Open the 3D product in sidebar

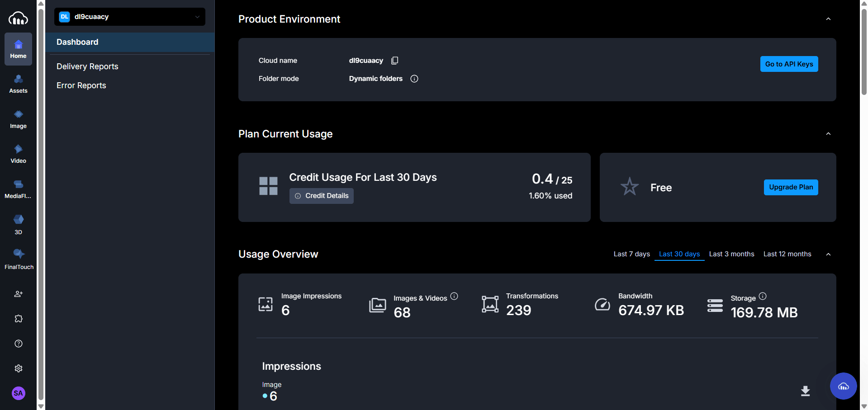(18, 225)
